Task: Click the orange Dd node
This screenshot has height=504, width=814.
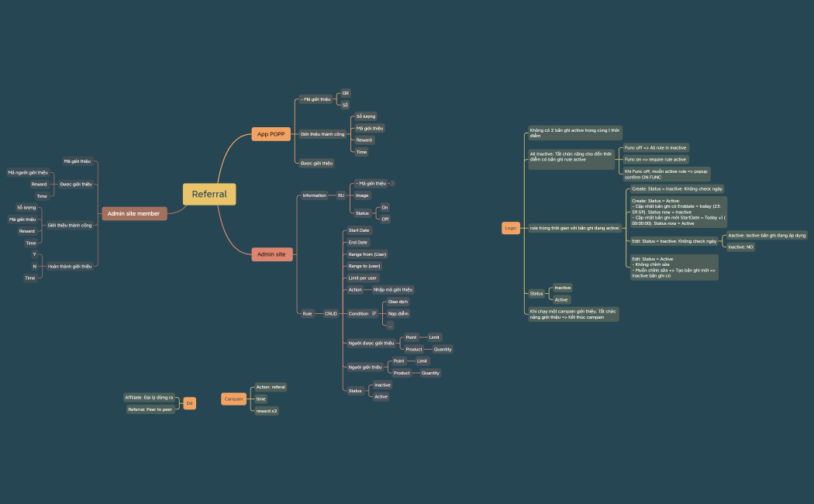Action: pyautogui.click(x=189, y=403)
